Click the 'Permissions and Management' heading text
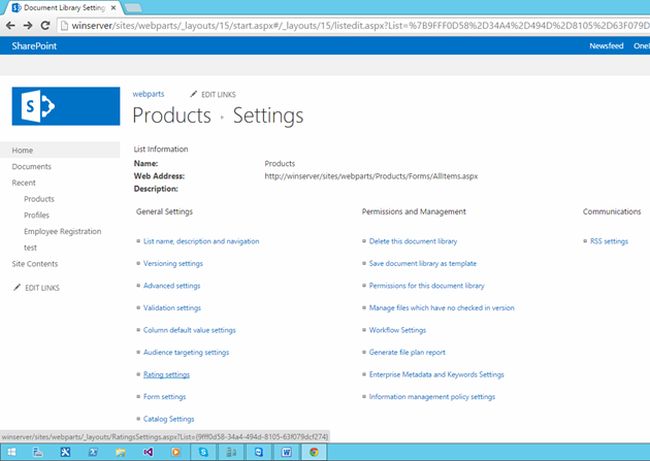 point(414,211)
